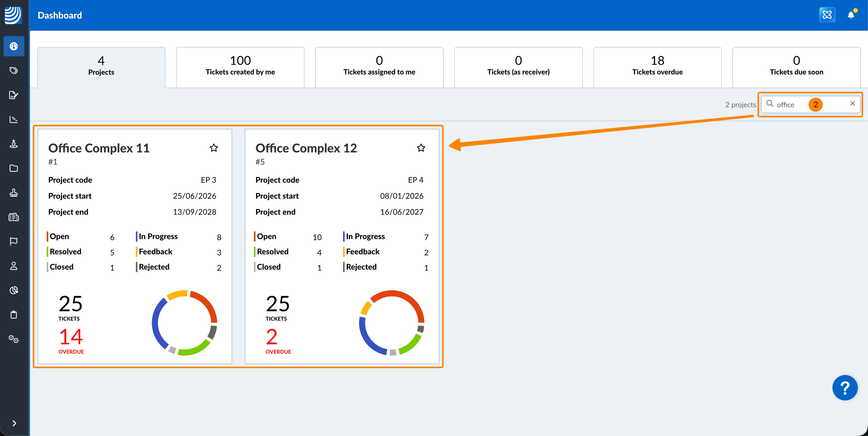
Task: Open the pie chart reports icon
Action: coord(13,290)
